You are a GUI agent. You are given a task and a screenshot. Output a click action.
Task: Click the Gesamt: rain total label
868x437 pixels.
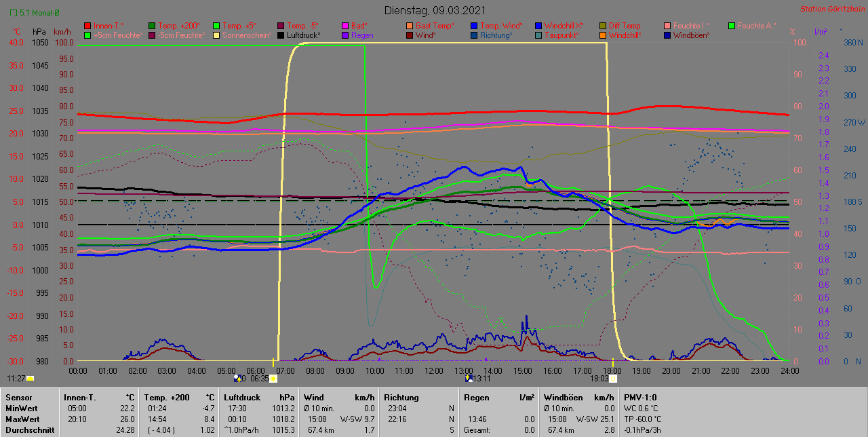[x=477, y=430]
